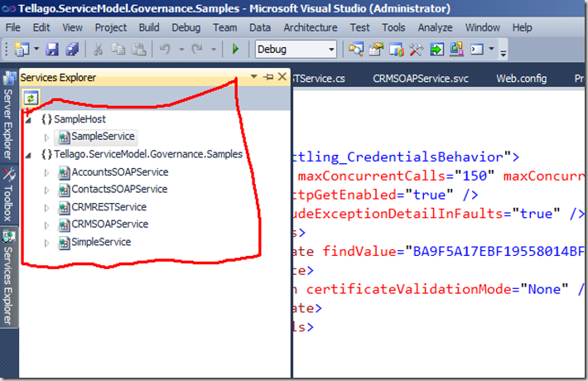Screen dimensions: 588x381
Task: Select ContactsSOAPService in the tree
Action: (x=113, y=190)
